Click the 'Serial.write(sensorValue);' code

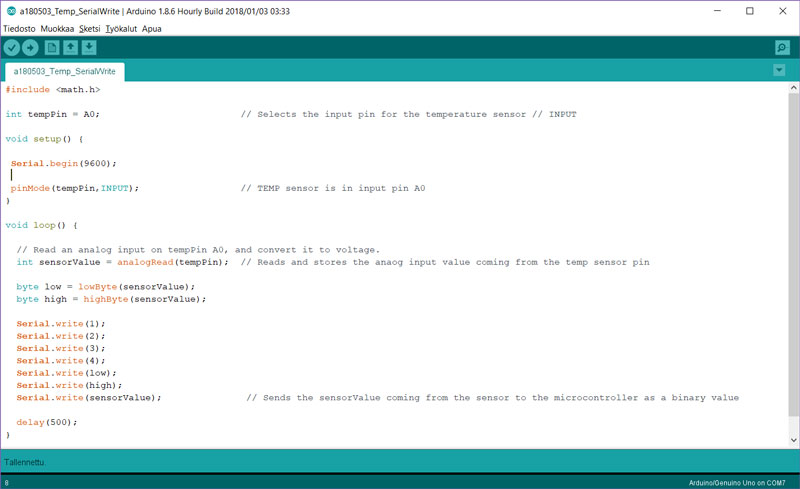tap(89, 398)
